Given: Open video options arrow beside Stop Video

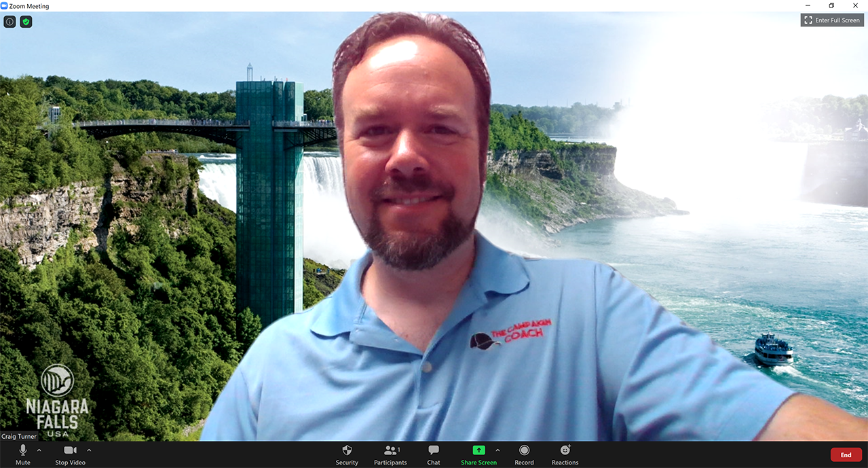Looking at the screenshot, I should [89, 450].
